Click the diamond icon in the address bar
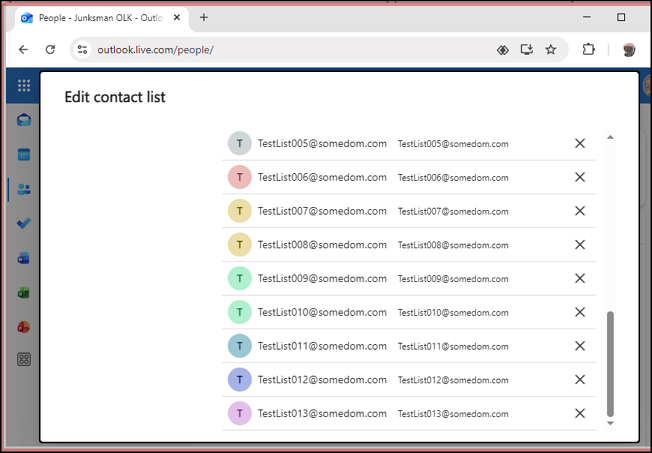Image resolution: width=652 pixels, height=453 pixels. pos(503,50)
